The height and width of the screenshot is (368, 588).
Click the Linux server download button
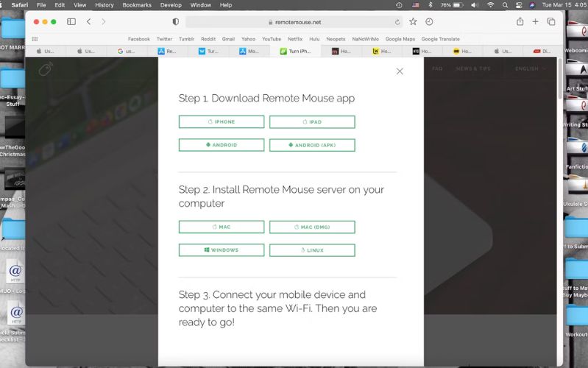tap(312, 250)
